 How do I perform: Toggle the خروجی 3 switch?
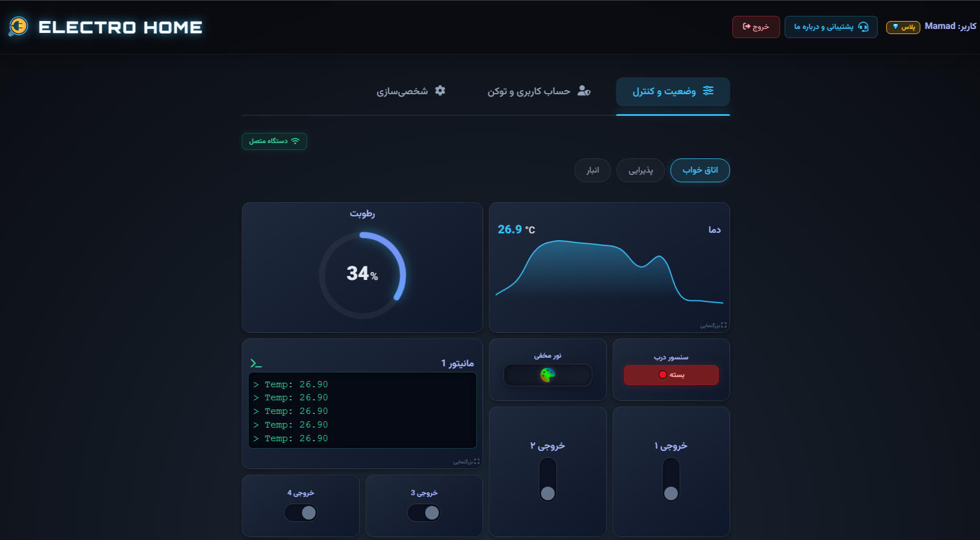424,513
